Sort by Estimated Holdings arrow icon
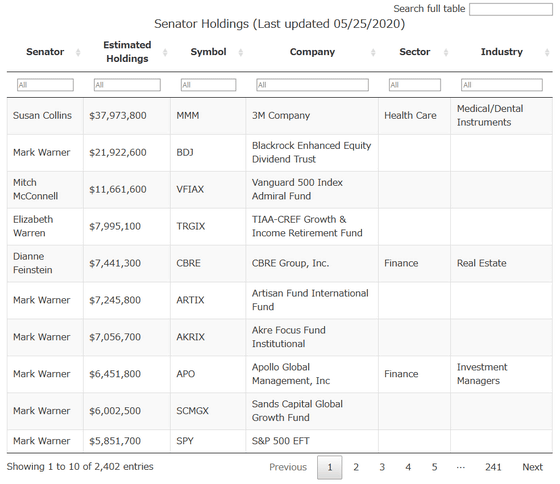Screen dimensions: 560x484 (165, 53)
